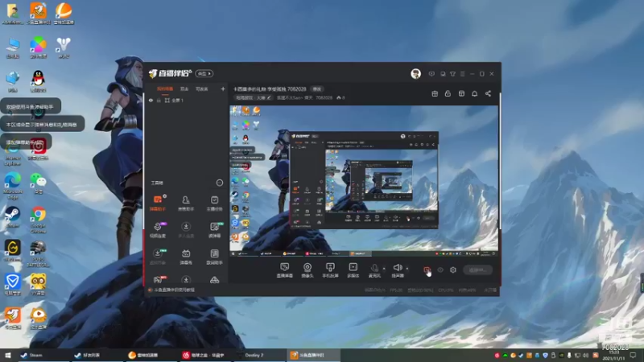Open the video mic-link tool in toolbox

pyautogui.click(x=158, y=229)
